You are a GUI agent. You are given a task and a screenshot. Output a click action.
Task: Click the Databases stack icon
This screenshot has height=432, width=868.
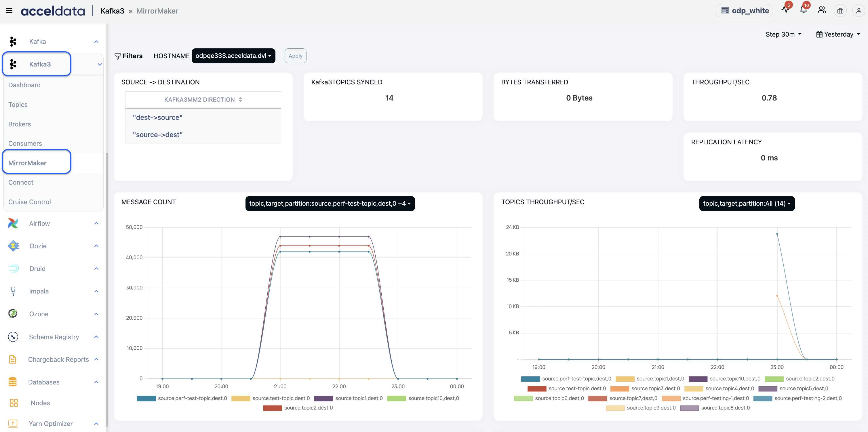point(13,382)
